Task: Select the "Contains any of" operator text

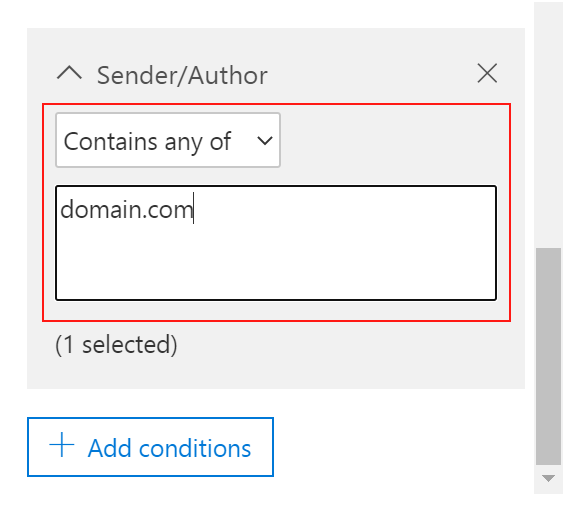Action: tap(147, 141)
